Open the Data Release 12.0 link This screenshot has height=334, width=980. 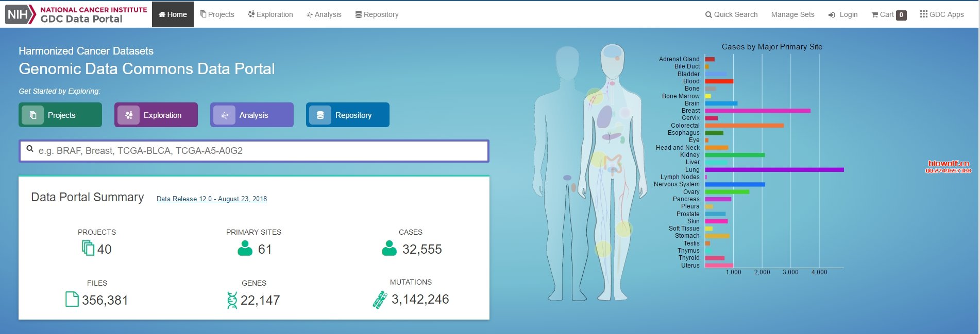coord(212,199)
